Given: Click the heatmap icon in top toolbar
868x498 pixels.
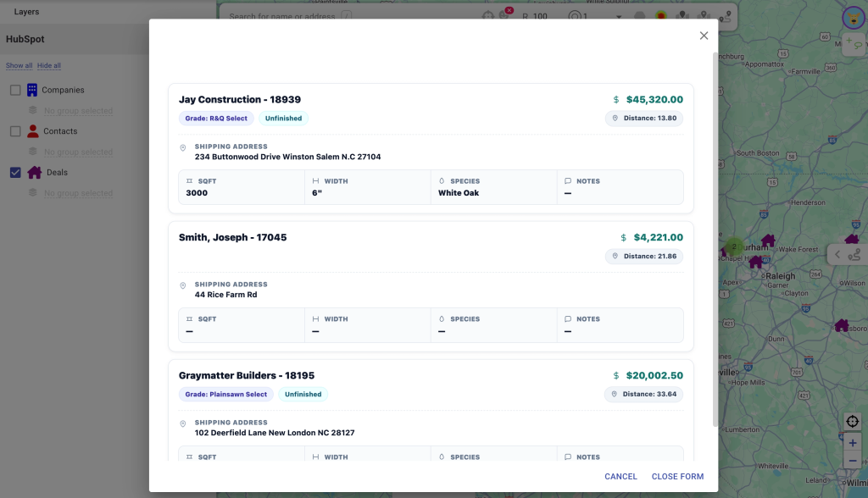Looking at the screenshot, I should [660, 16].
